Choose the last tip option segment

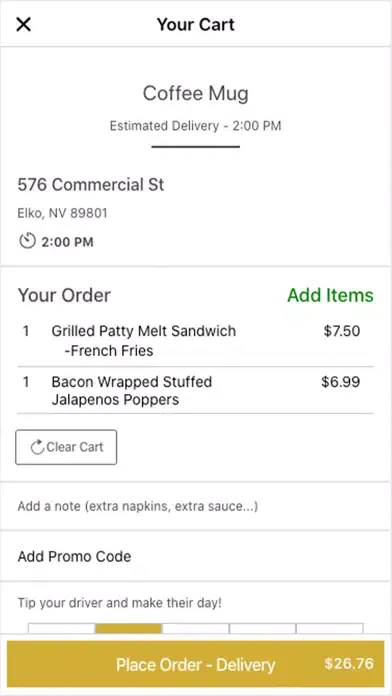330,629
